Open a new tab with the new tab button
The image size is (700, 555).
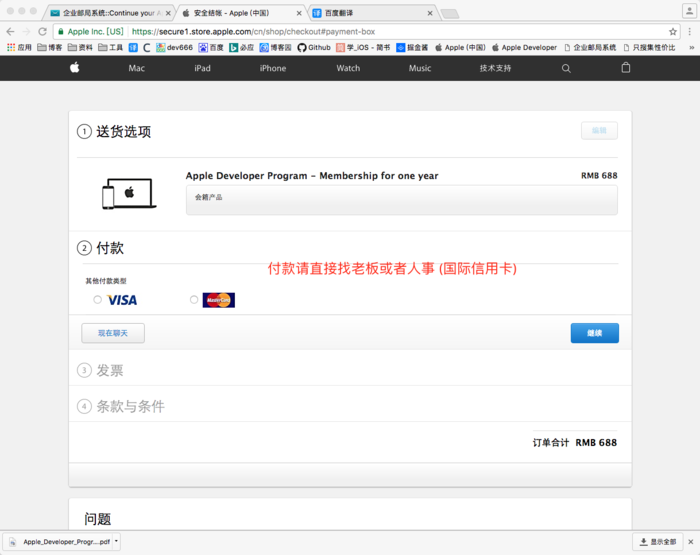point(450,14)
